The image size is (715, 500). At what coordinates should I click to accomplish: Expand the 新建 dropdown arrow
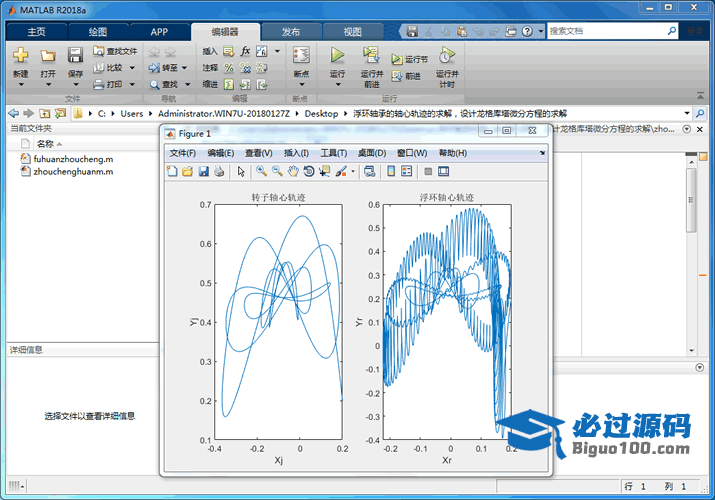coord(21,85)
